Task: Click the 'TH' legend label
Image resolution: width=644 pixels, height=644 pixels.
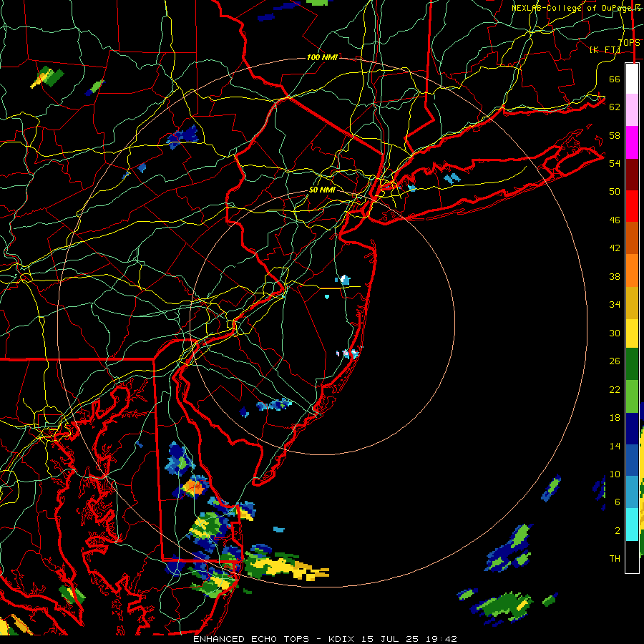Action: 615,559
